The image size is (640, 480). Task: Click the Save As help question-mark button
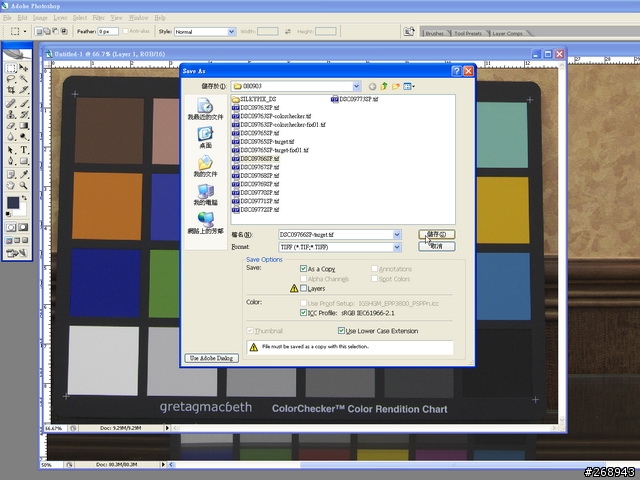(x=456, y=71)
